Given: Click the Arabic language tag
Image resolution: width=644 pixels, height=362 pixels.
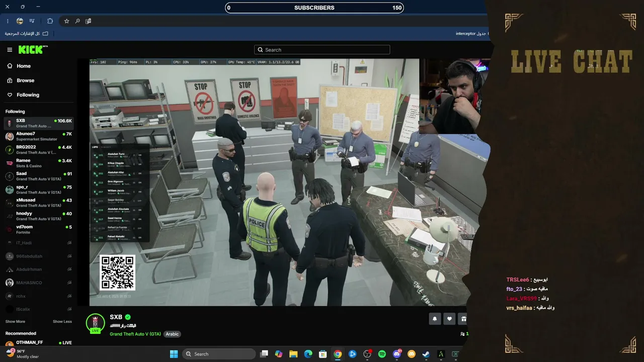Looking at the screenshot, I should coord(172,334).
